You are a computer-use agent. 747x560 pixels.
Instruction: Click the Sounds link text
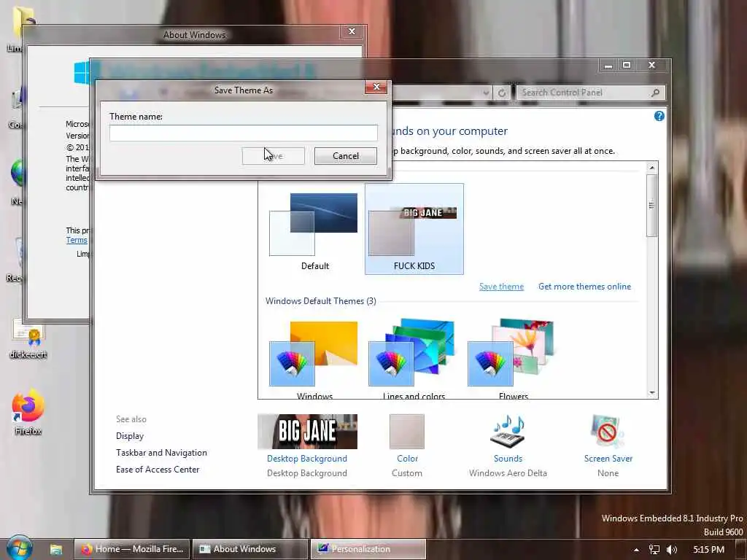508,459
